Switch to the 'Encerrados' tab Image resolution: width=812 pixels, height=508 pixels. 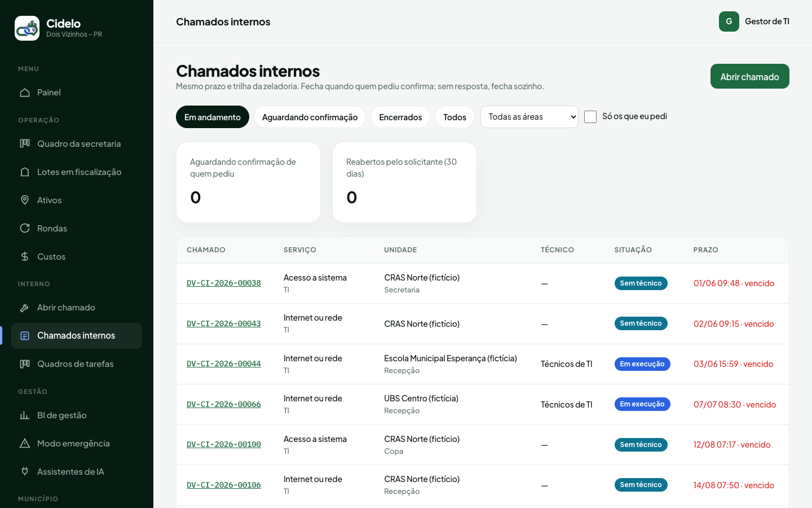click(x=400, y=117)
